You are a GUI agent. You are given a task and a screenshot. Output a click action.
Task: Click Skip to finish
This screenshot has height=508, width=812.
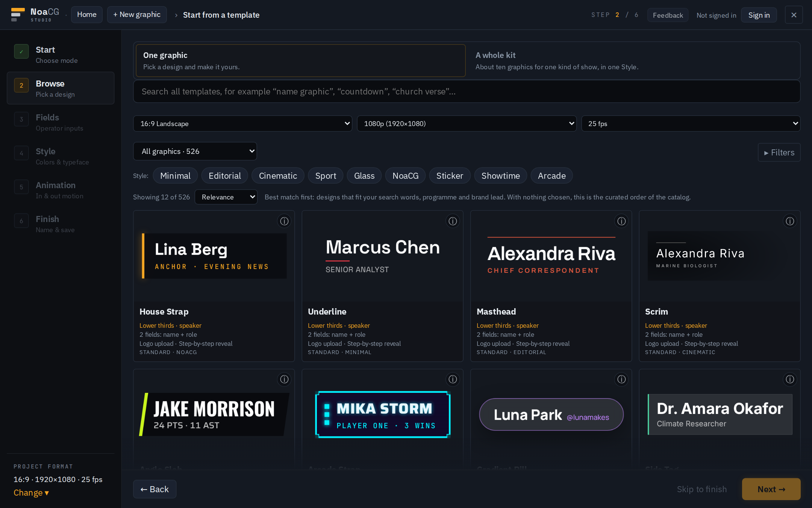701,489
